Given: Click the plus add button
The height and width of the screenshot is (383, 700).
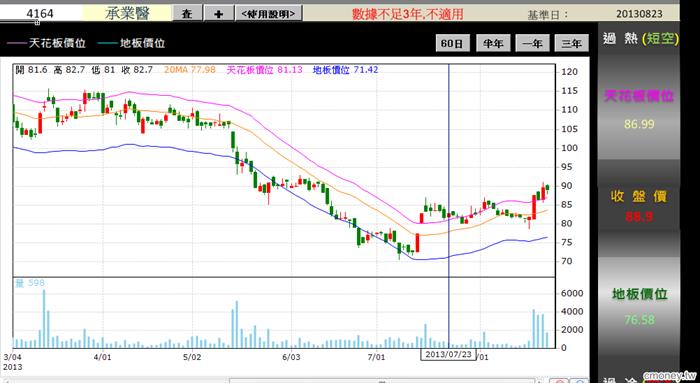Looking at the screenshot, I should pyautogui.click(x=218, y=13).
